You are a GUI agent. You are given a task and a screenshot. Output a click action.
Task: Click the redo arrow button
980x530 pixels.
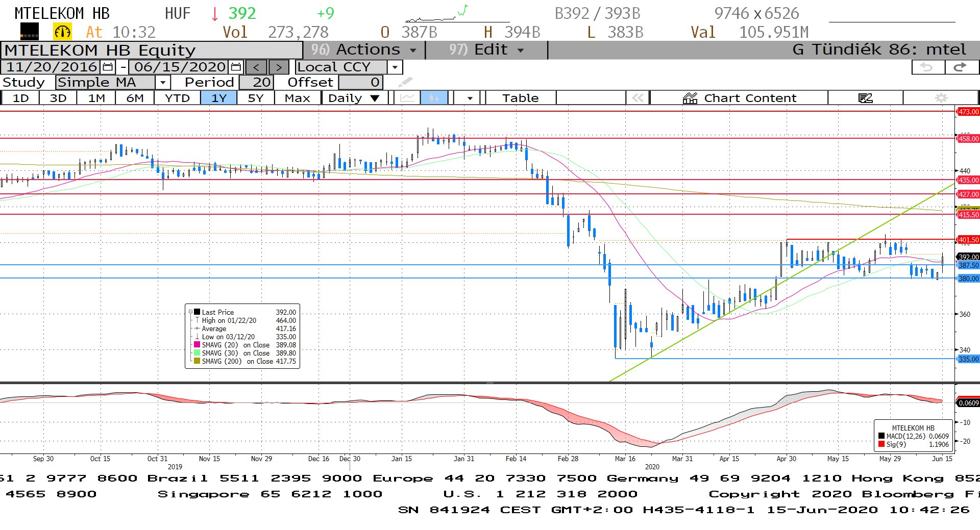coord(961,67)
